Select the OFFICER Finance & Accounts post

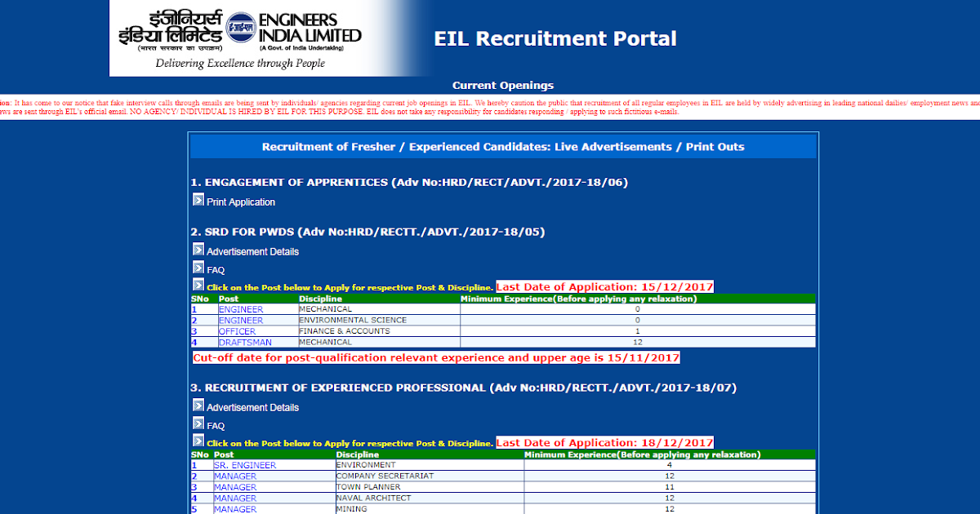[x=237, y=331]
